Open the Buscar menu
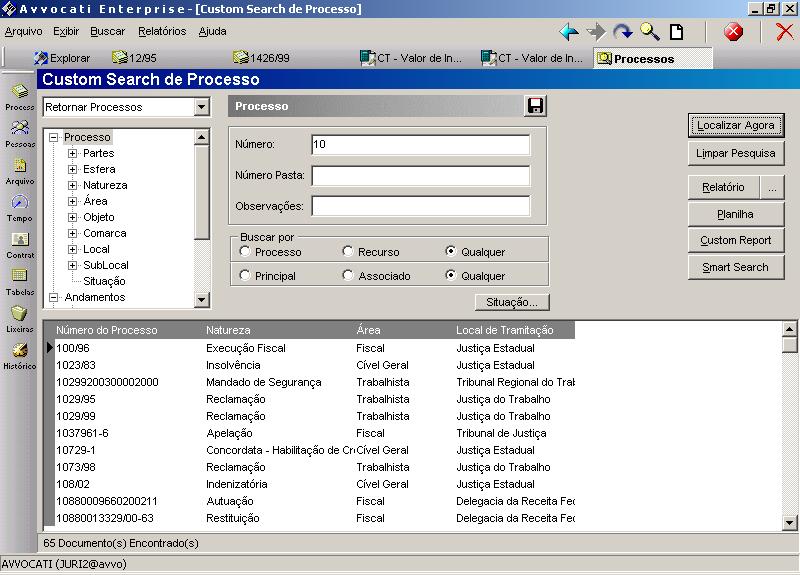 108,31
